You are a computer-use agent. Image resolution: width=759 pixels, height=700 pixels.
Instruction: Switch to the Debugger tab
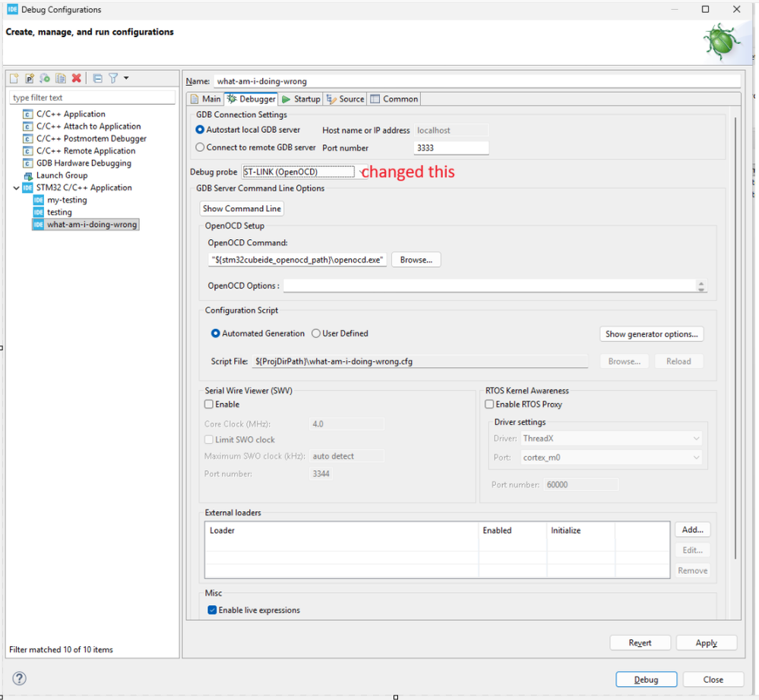251,99
